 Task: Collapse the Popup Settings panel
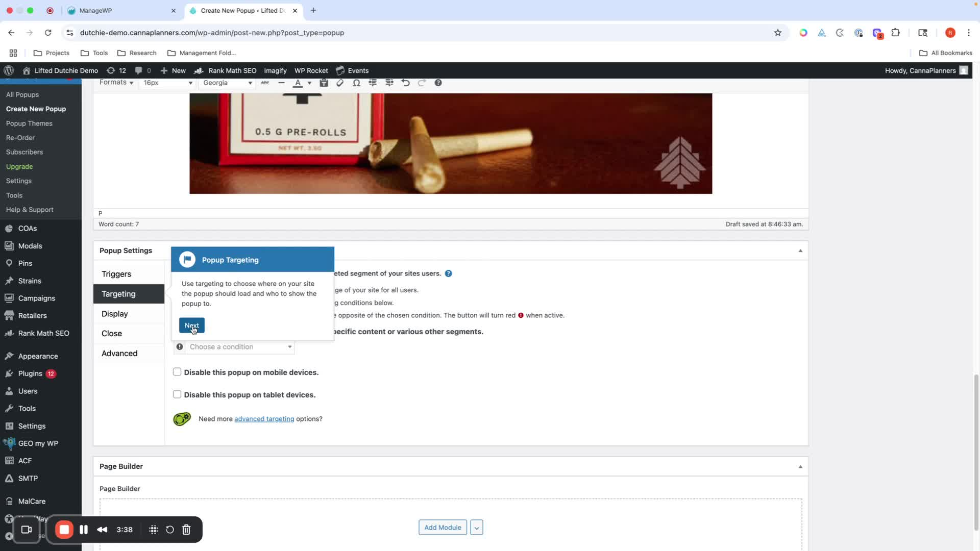pyautogui.click(x=800, y=251)
